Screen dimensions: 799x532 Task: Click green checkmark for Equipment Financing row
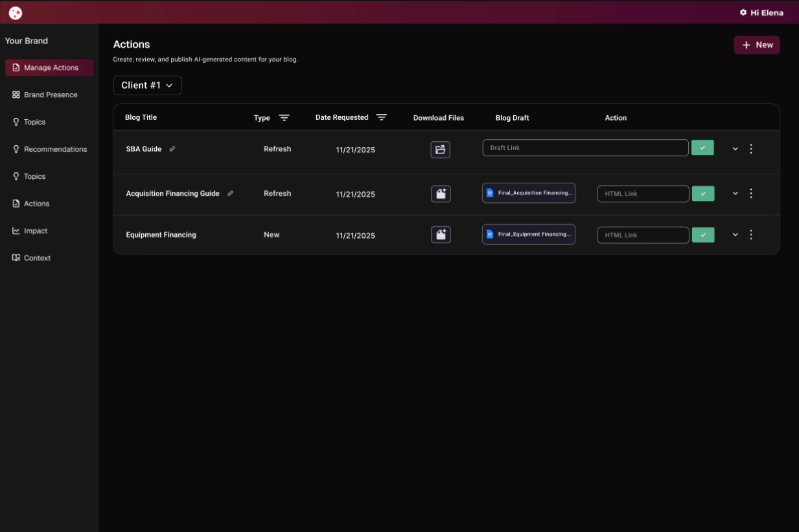tap(703, 235)
